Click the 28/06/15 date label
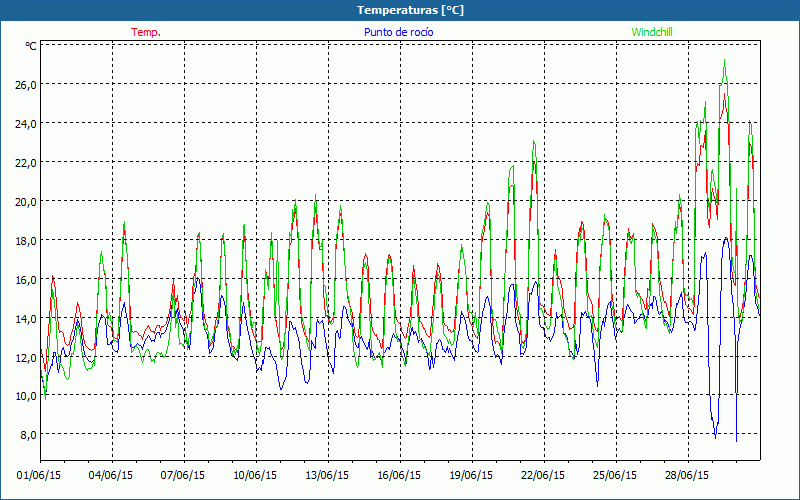This screenshot has width=800, height=500. tap(687, 475)
